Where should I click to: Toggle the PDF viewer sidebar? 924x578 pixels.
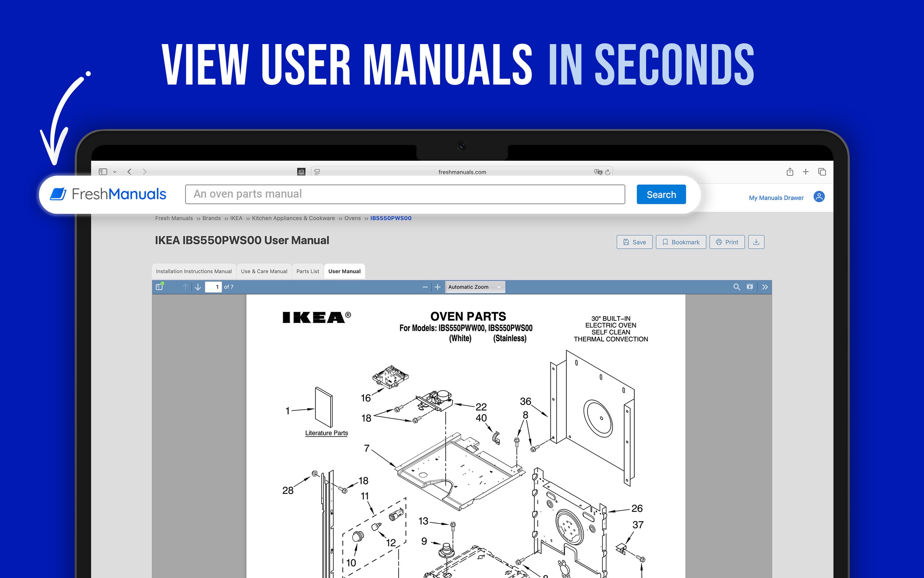160,287
